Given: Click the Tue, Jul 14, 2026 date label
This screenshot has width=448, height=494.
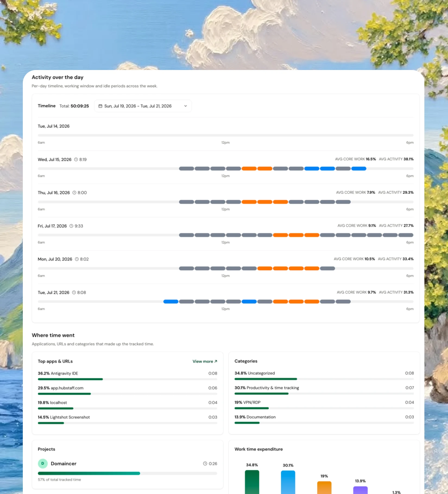Looking at the screenshot, I should click(x=53, y=126).
